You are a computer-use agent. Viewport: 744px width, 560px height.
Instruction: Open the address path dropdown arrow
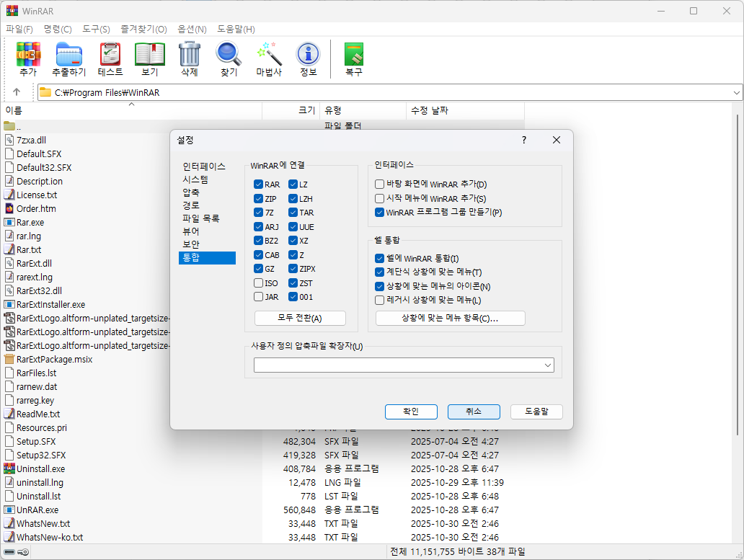pyautogui.click(x=736, y=92)
